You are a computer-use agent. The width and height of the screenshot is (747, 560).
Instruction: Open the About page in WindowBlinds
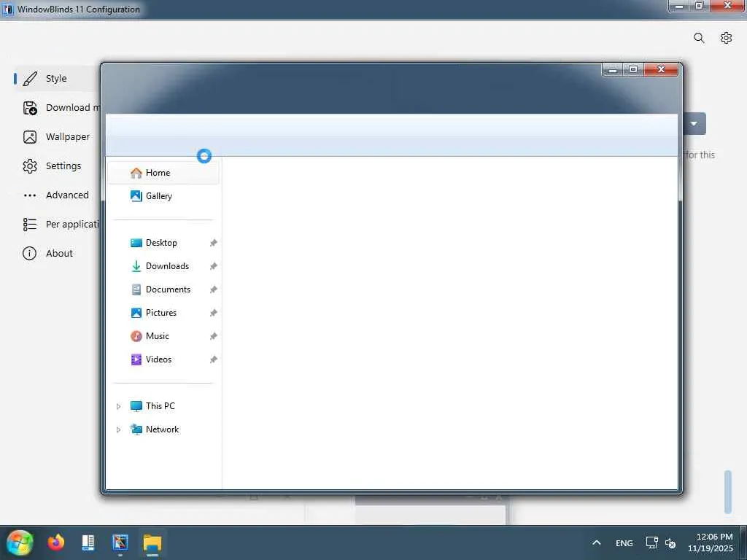pyautogui.click(x=57, y=253)
